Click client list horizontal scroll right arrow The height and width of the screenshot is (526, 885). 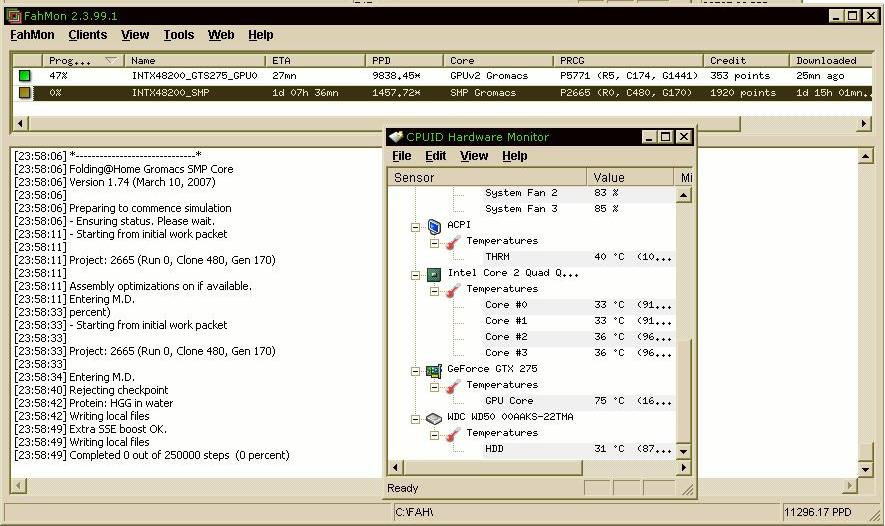coord(864,123)
